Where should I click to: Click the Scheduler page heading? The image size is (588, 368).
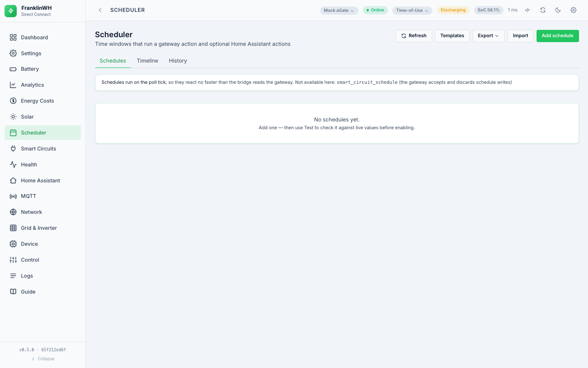114,35
